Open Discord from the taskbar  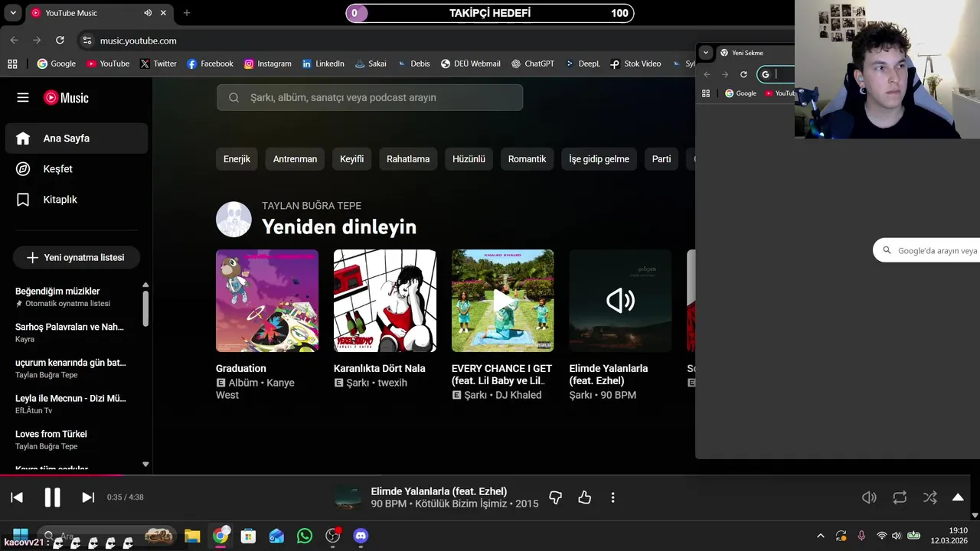click(x=361, y=536)
